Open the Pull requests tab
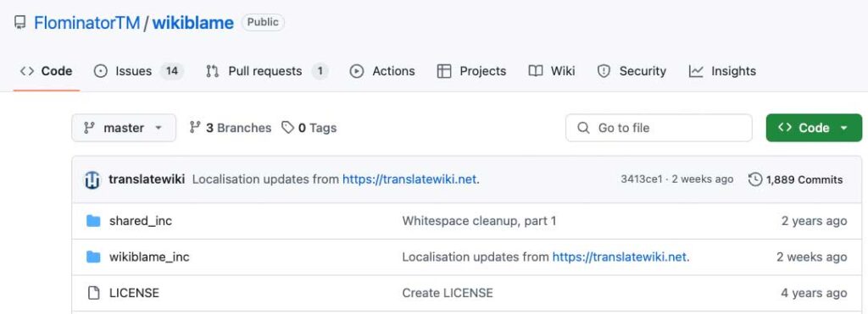 267,71
